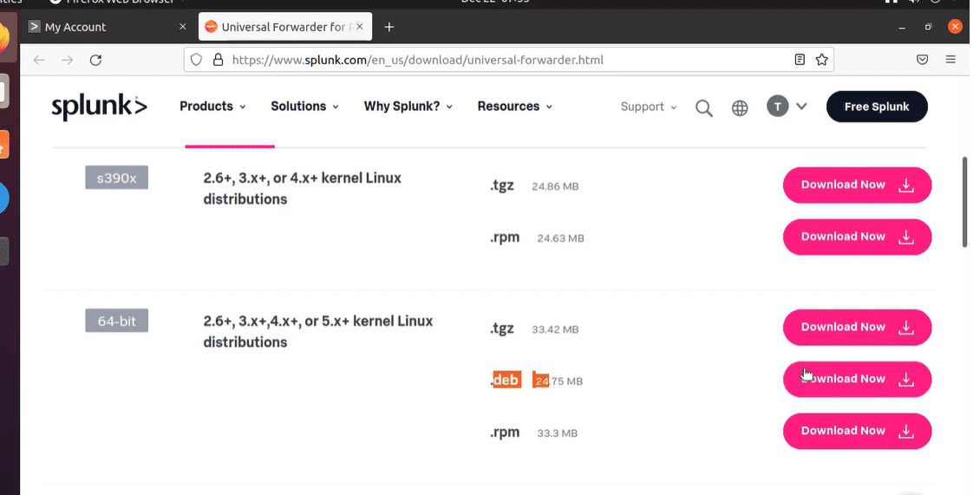Download the s390x .rpm package
Image resolution: width=980 pixels, height=495 pixels.
(x=857, y=237)
